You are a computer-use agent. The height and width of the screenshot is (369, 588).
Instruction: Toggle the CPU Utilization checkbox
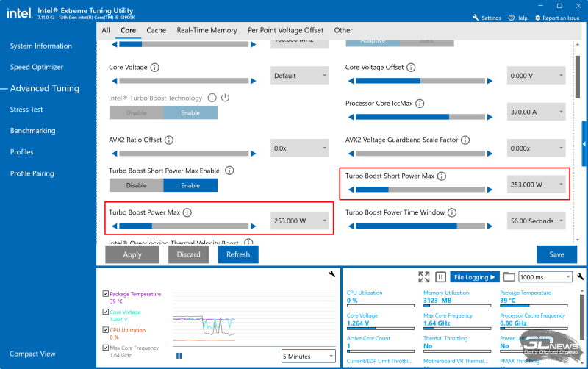pyautogui.click(x=105, y=330)
